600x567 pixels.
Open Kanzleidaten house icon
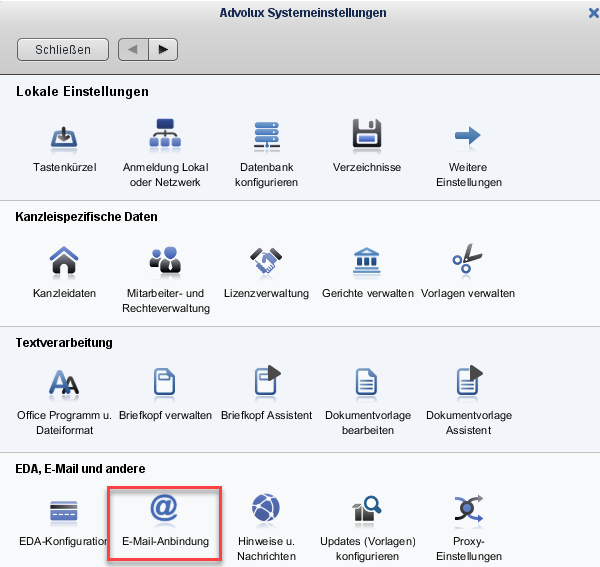[x=64, y=260]
